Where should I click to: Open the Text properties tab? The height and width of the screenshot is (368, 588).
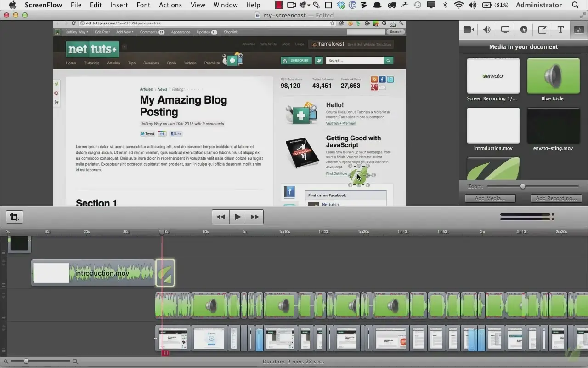560,29
